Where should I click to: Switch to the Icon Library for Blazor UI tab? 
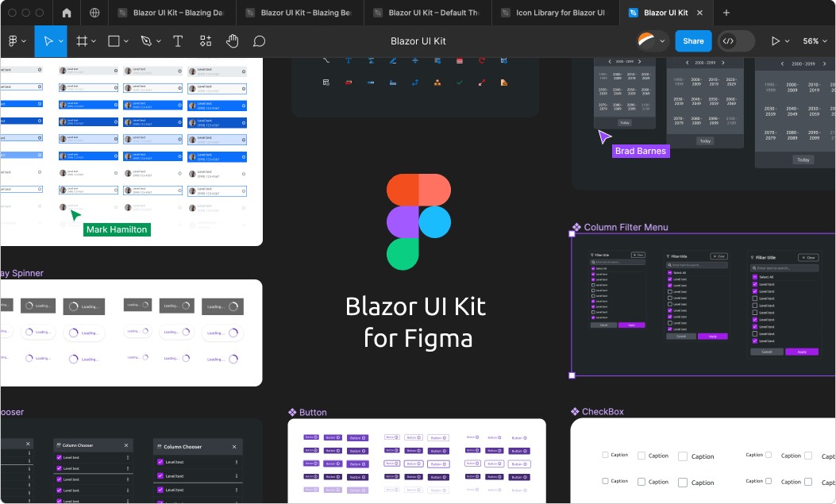[x=556, y=13]
